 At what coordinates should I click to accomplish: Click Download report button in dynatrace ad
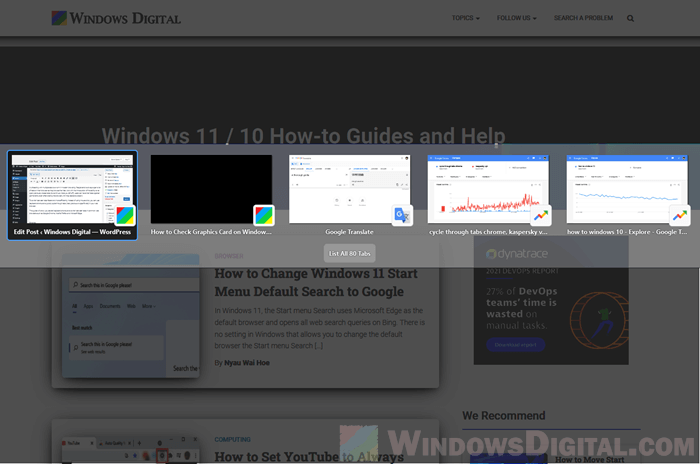(x=515, y=345)
